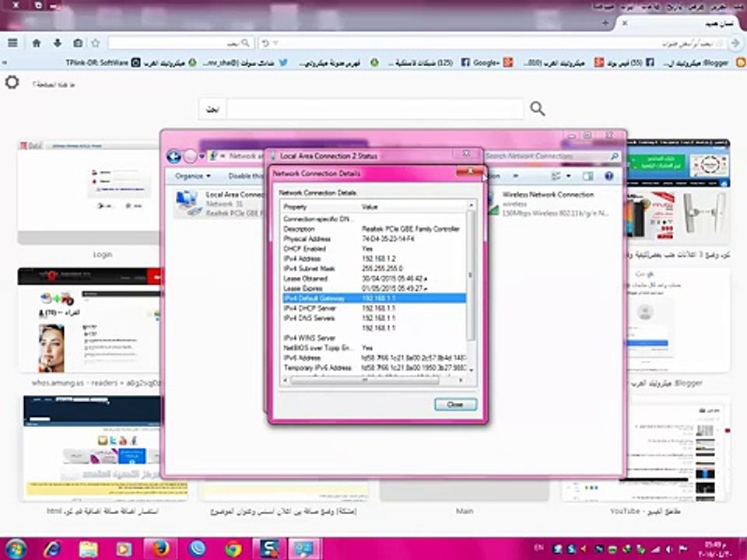Click Change your view icon in Explorer
The height and width of the screenshot is (560, 747).
(x=556, y=177)
